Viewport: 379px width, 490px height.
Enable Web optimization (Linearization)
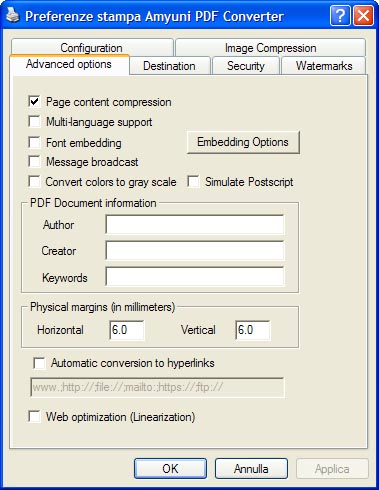[x=35, y=417]
